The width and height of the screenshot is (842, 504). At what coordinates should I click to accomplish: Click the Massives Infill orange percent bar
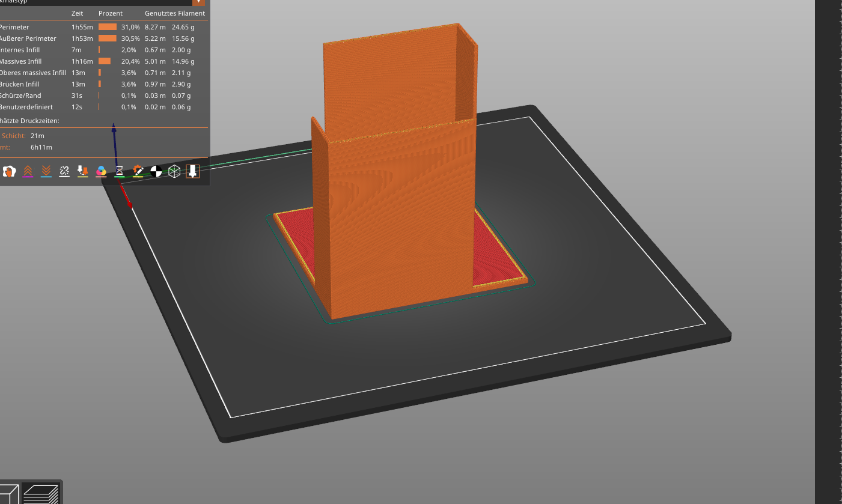point(105,61)
